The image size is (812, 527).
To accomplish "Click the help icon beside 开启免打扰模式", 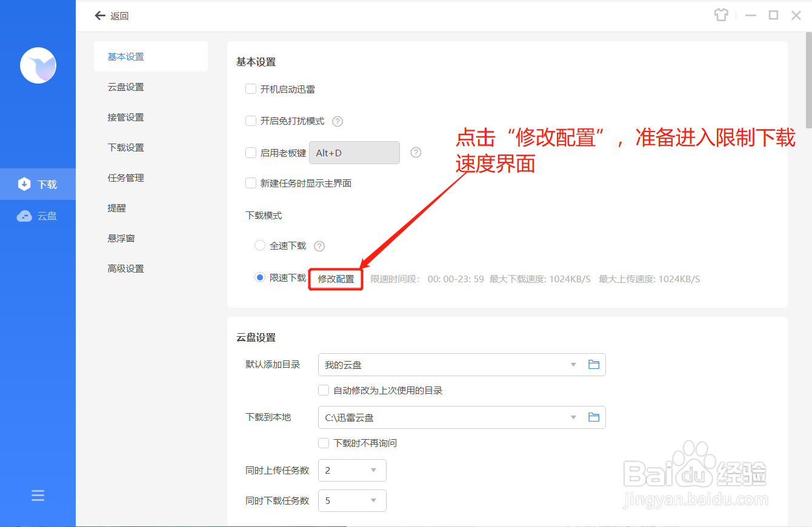I will pyautogui.click(x=338, y=121).
